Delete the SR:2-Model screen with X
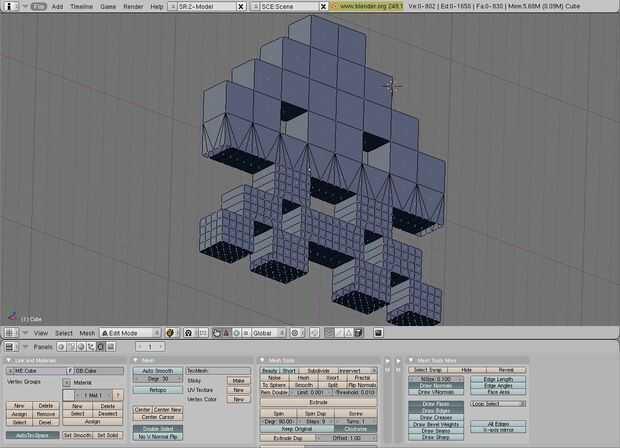Image resolution: width=620 pixels, height=448 pixels. click(241, 6)
